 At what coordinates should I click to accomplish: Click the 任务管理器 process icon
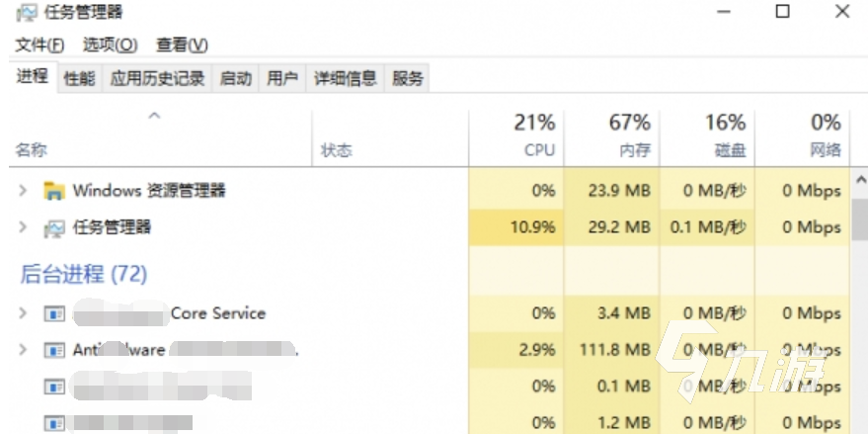54,228
